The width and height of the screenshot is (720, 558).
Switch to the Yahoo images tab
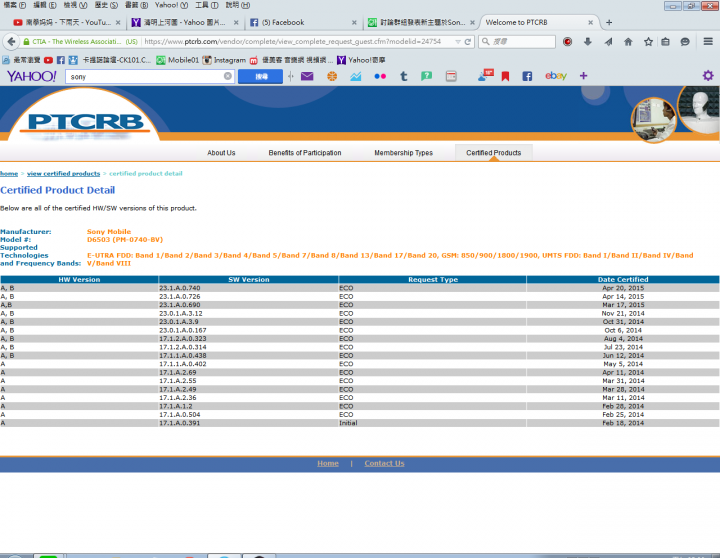[185, 23]
